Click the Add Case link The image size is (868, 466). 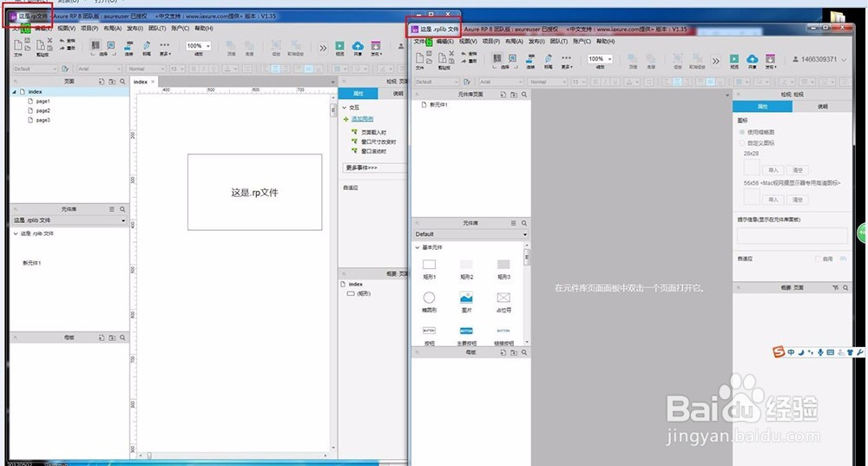[362, 119]
